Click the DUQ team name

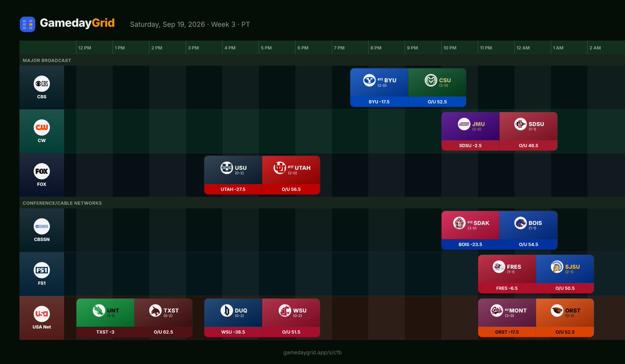pos(241,310)
